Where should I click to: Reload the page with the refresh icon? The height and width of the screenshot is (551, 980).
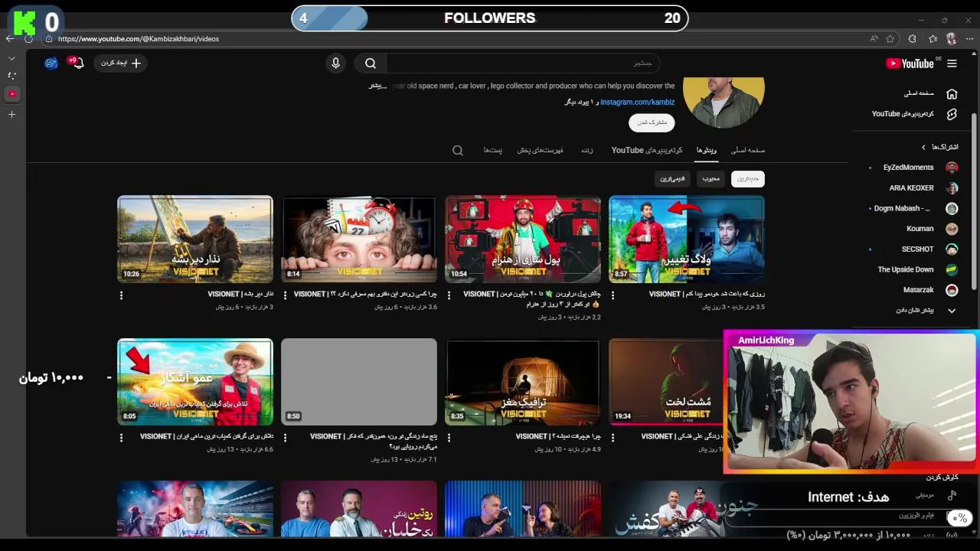tap(29, 38)
